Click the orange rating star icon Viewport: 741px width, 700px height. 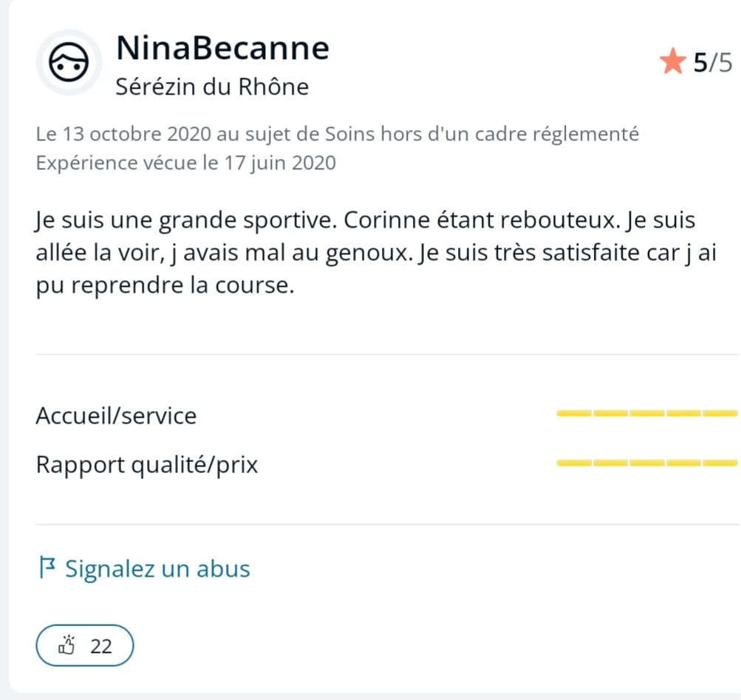pyautogui.click(x=672, y=61)
